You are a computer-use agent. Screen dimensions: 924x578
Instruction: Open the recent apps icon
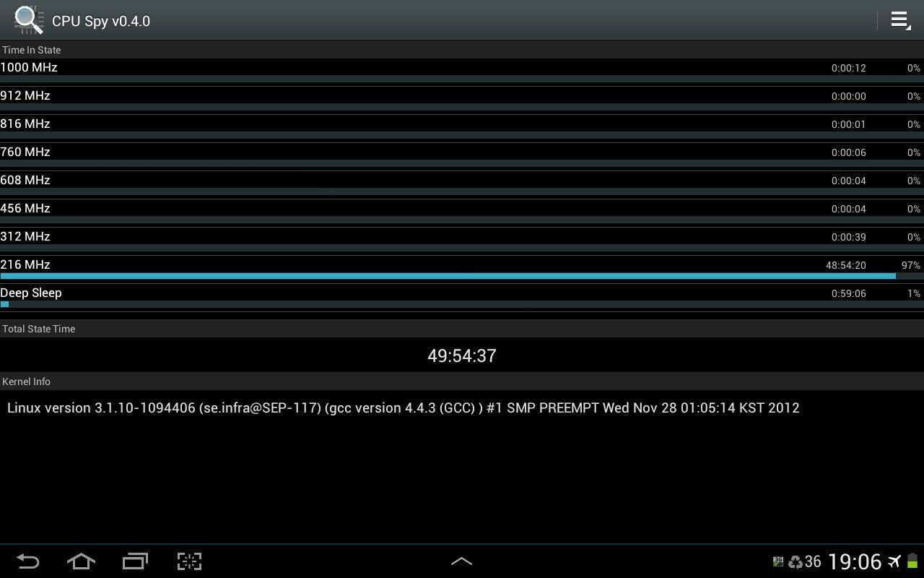(135, 561)
